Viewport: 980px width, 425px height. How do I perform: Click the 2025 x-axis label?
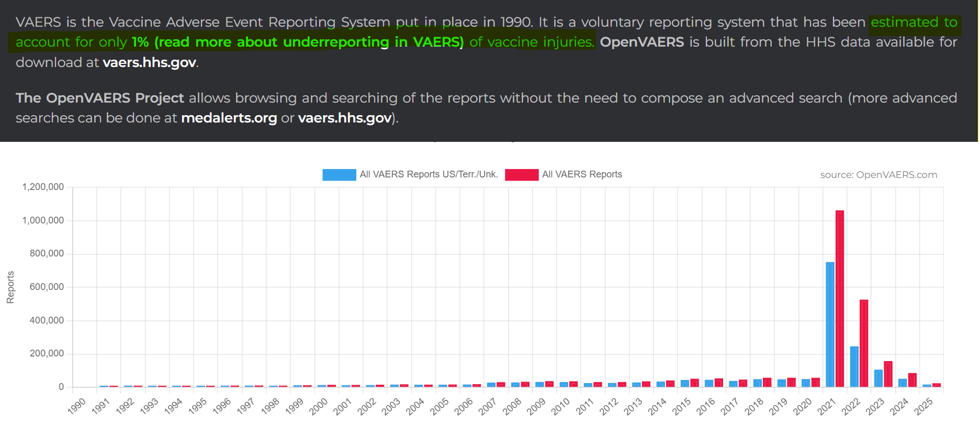pos(924,406)
